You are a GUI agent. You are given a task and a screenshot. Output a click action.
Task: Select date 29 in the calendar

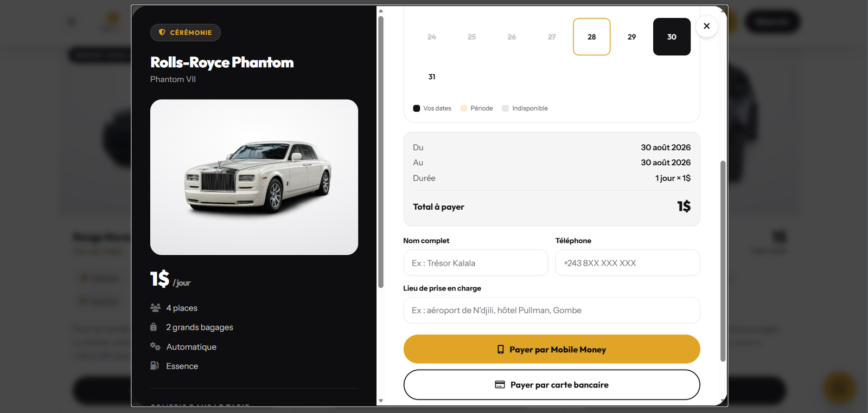[x=631, y=37]
